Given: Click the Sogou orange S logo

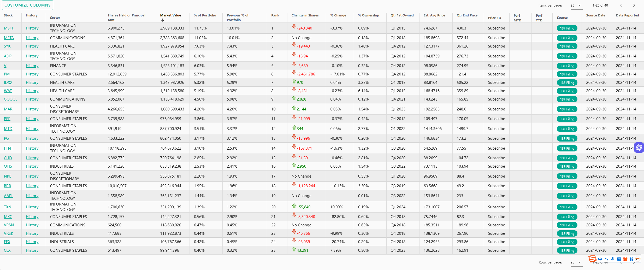Looking at the screenshot, I should pyautogui.click(x=592, y=259).
